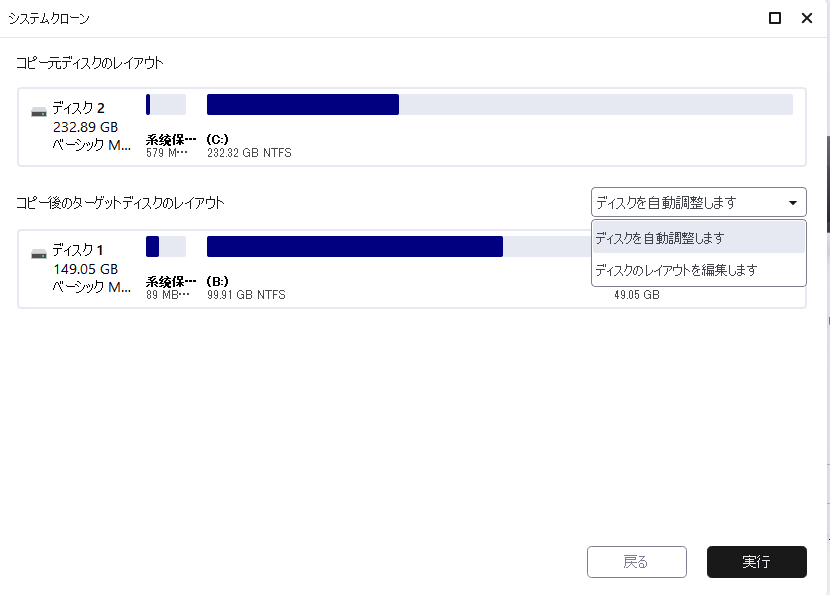Screen dimensions: 830x595
Task: Click the 99.91 GB NTFS partition label
Action: 246,295
